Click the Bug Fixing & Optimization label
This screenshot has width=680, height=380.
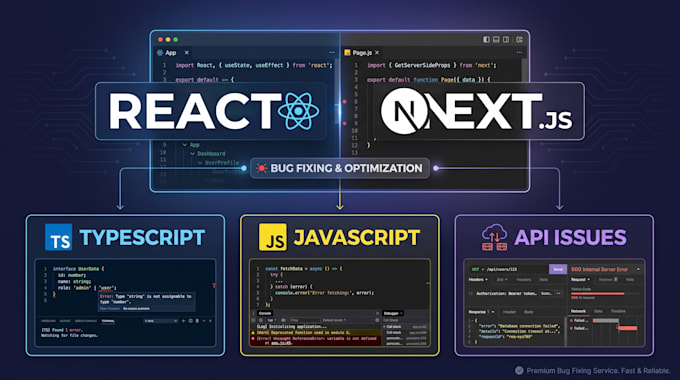pos(346,168)
